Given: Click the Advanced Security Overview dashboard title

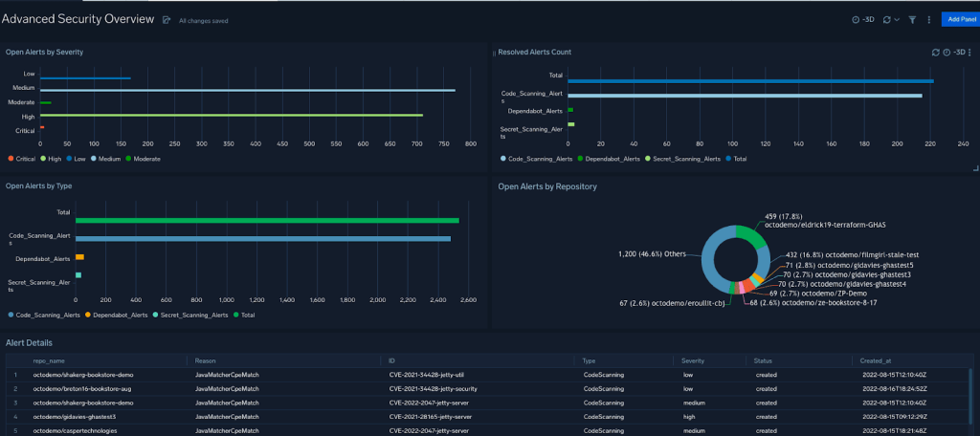Looking at the screenshot, I should [x=78, y=19].
